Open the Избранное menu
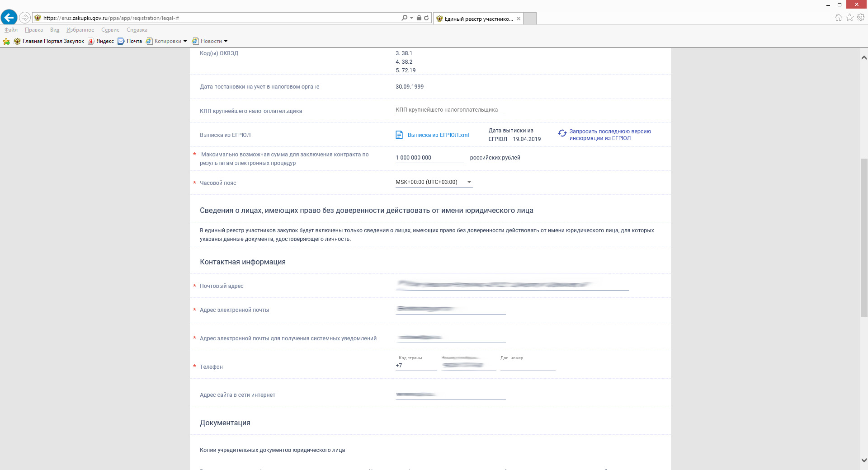Screen dimensions: 868x470 click(x=80, y=30)
